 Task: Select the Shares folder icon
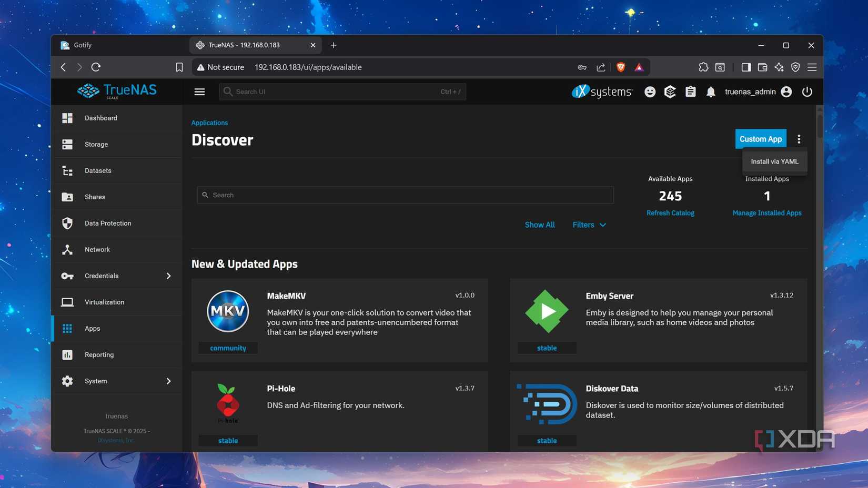67,197
